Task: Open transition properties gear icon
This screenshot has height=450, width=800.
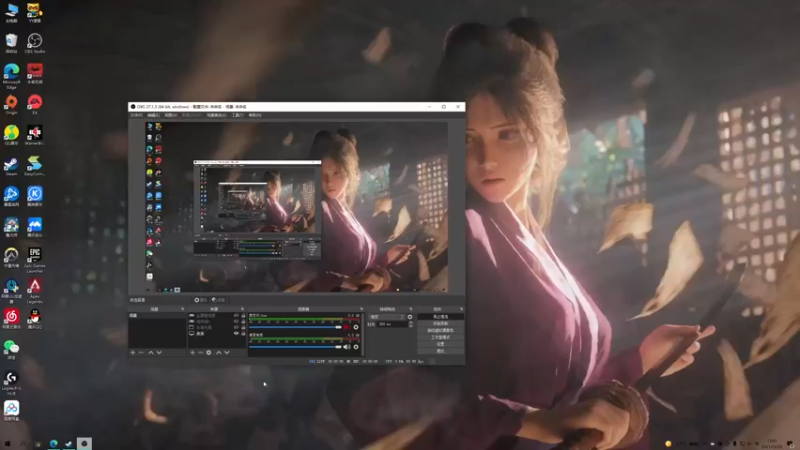Action: pos(410,317)
